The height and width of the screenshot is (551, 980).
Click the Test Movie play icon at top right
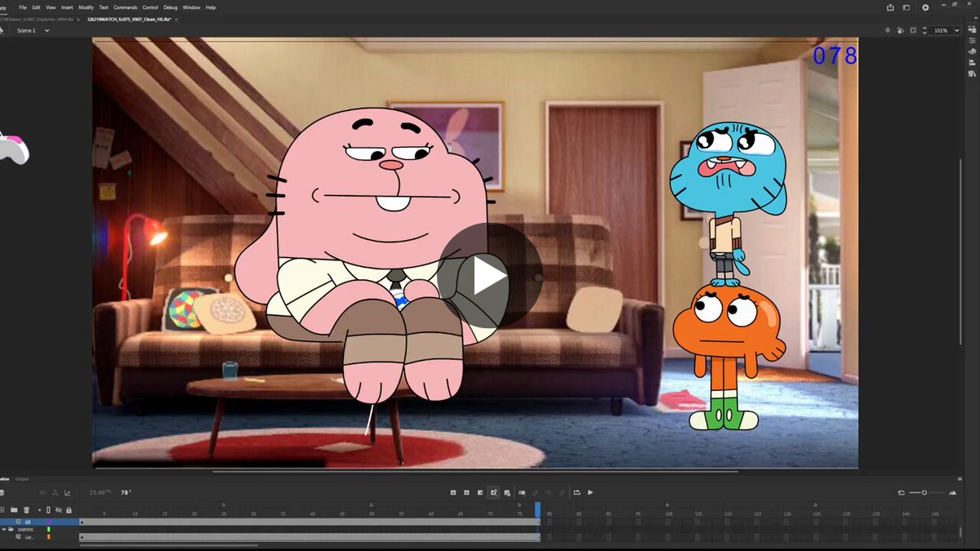pos(925,7)
